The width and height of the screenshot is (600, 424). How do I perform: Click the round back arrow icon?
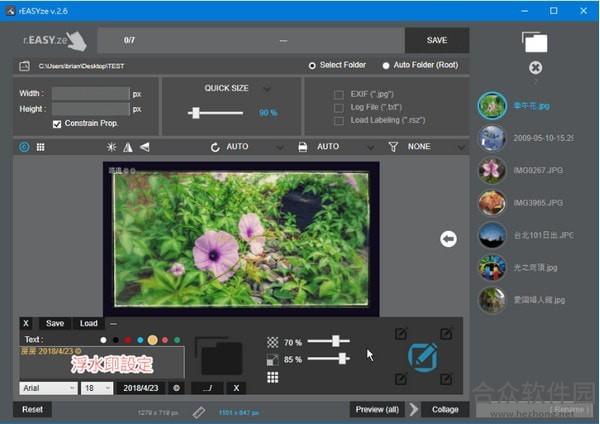coord(448,239)
